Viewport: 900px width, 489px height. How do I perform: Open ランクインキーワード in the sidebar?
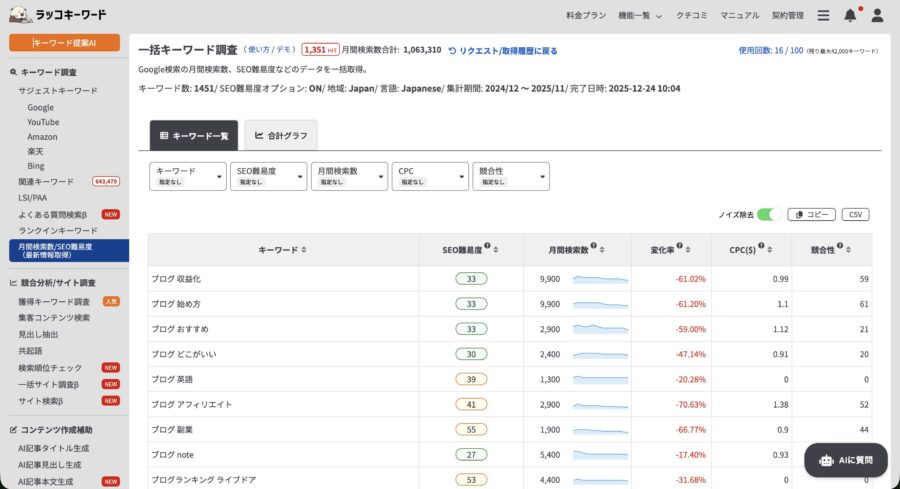(x=57, y=231)
